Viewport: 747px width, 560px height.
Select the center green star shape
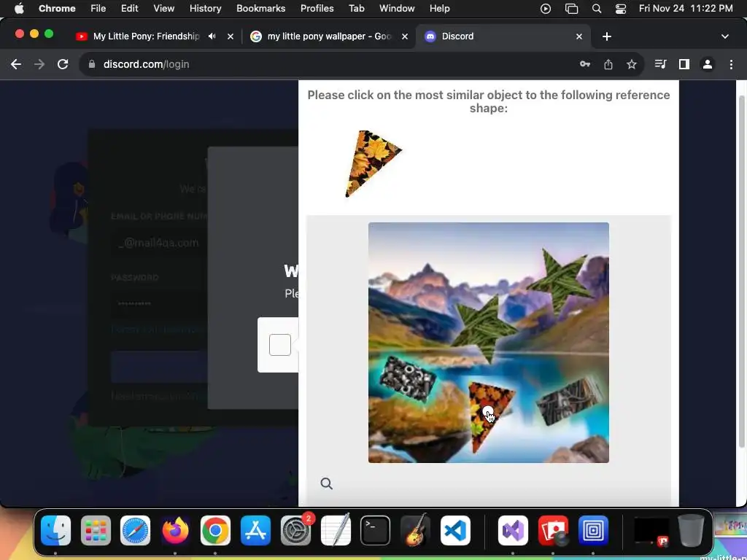pos(483,329)
